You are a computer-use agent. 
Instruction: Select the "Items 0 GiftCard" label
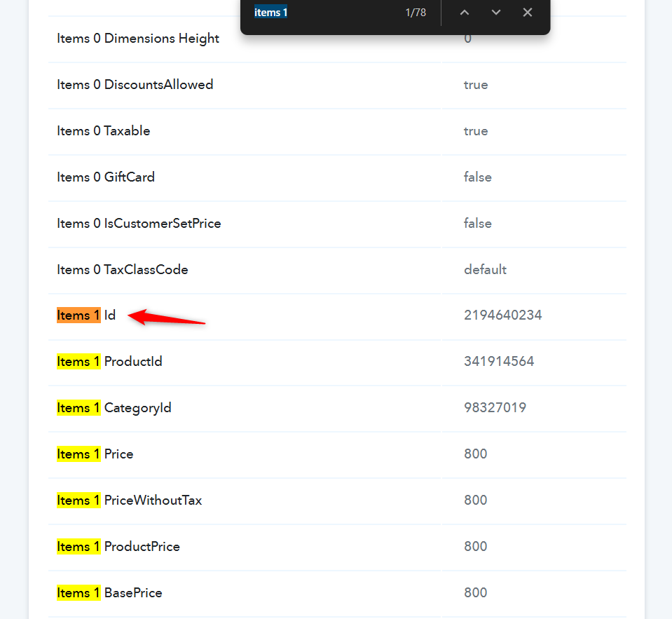[106, 177]
